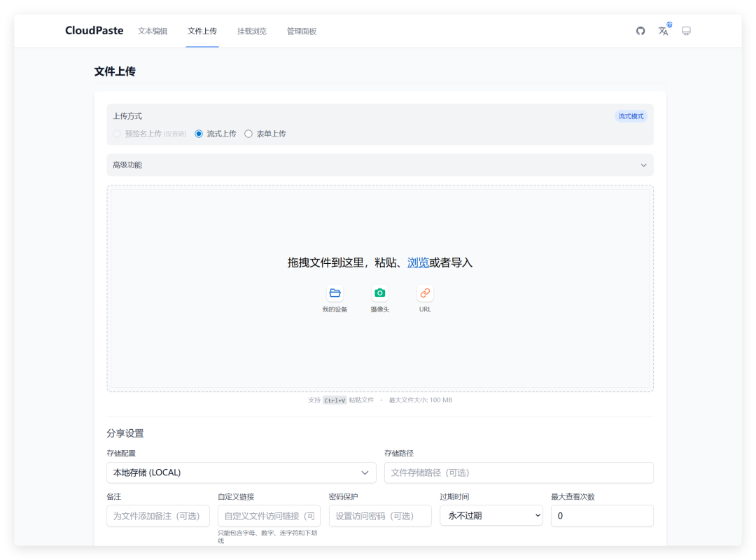Click the language switcher icon
Viewport: 756px width, 560px height.
663,31
